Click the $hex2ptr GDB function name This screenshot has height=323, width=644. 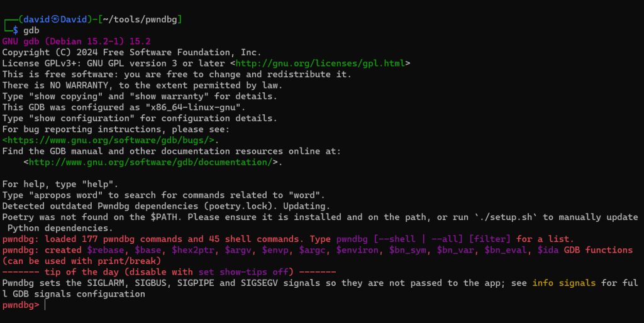[188, 250]
